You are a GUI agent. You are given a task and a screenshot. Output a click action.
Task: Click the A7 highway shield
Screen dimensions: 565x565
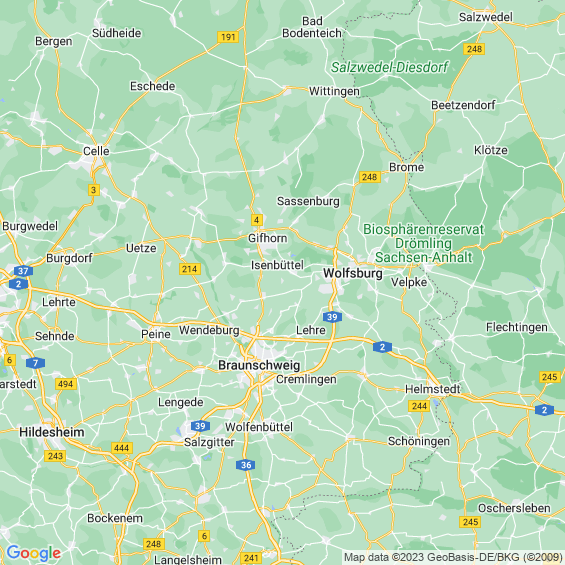tap(35, 363)
